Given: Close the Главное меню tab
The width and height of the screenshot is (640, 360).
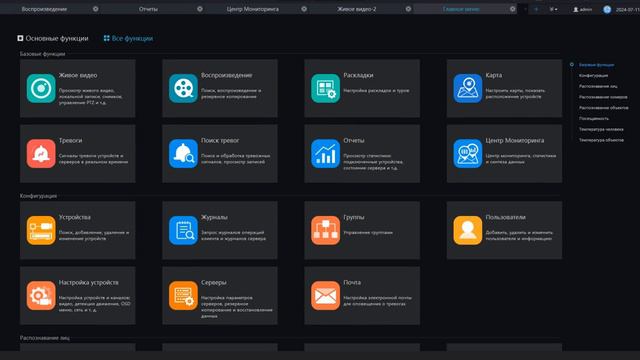Looking at the screenshot, I should coord(513,9).
